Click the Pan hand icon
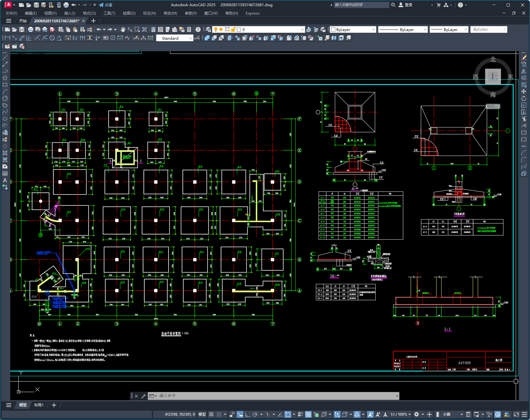530x420 pixels. click(x=123, y=29)
